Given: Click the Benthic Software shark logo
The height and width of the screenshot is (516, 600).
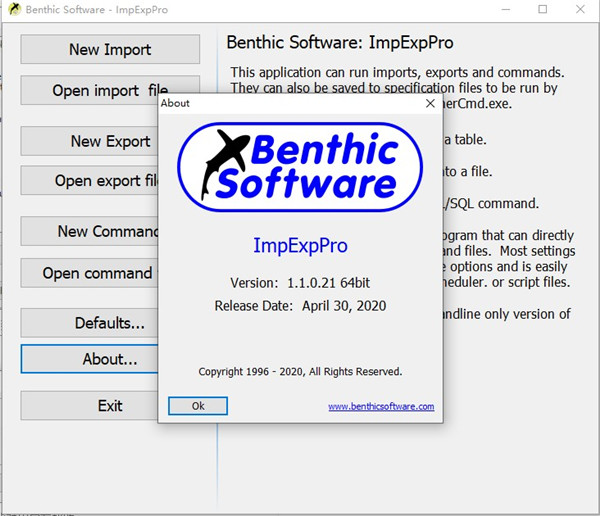Looking at the screenshot, I should (x=300, y=167).
